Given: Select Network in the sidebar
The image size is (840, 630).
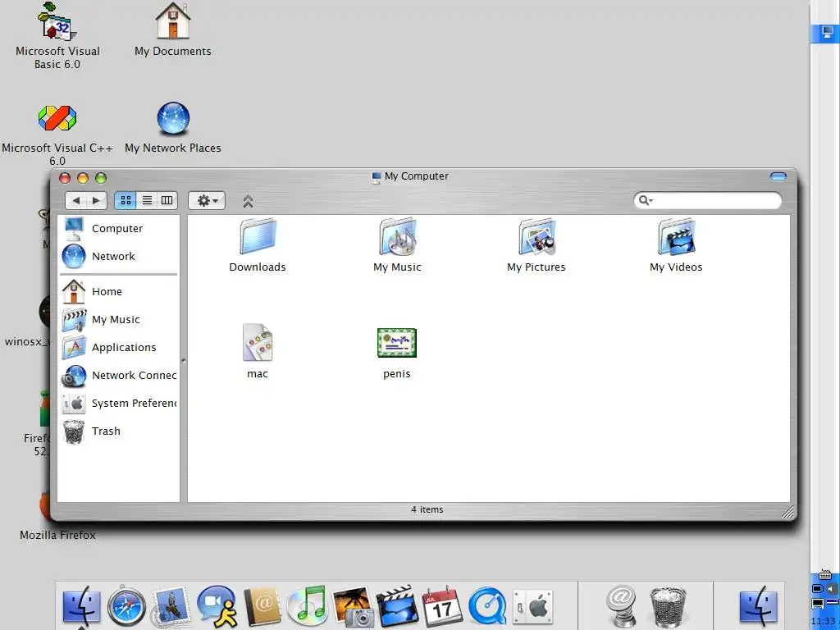Looking at the screenshot, I should click(x=118, y=257).
